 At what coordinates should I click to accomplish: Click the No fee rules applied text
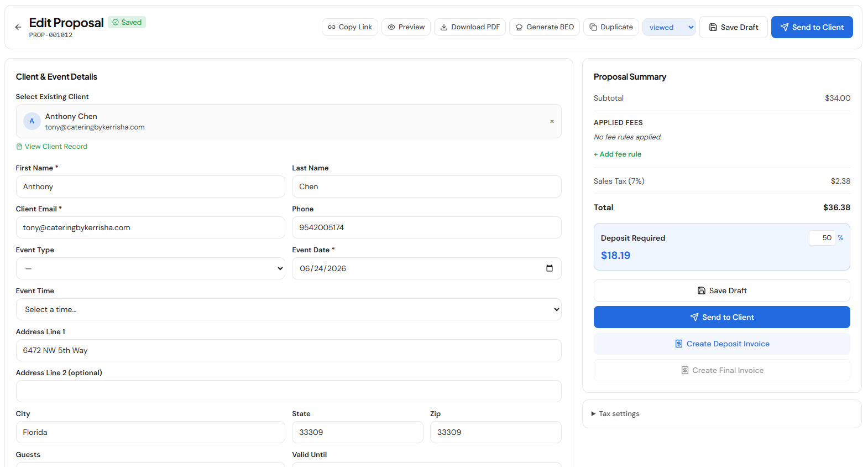point(628,137)
